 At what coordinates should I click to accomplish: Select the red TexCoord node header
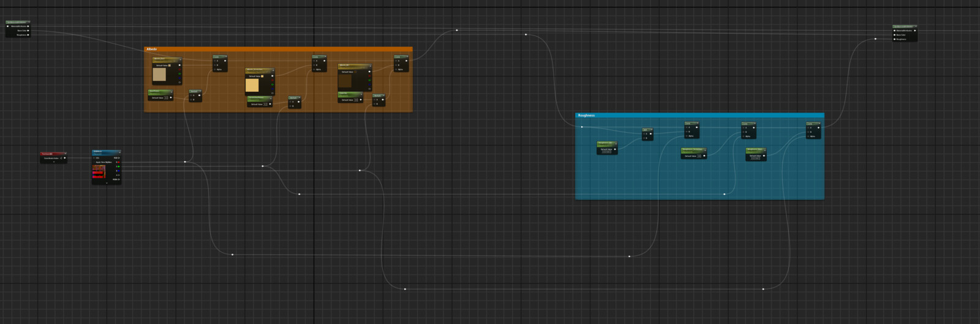[53, 154]
